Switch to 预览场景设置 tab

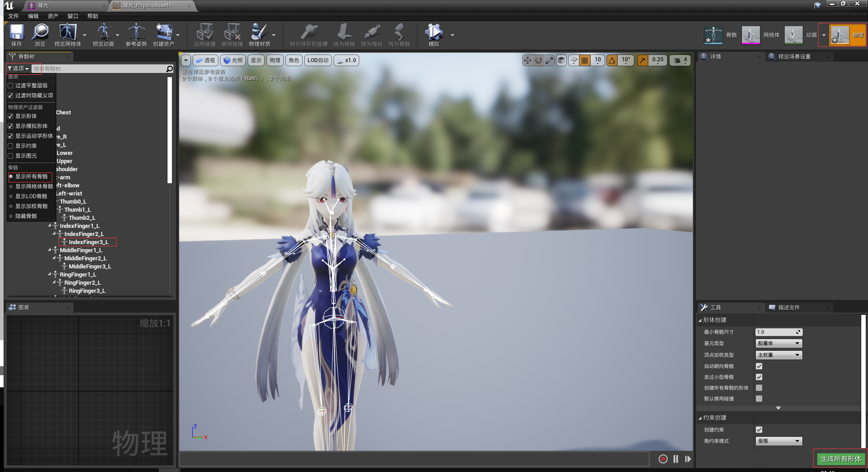794,57
